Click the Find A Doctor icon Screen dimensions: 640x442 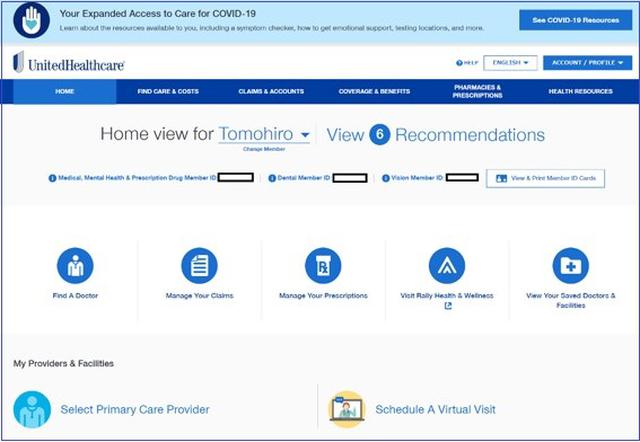point(75,266)
